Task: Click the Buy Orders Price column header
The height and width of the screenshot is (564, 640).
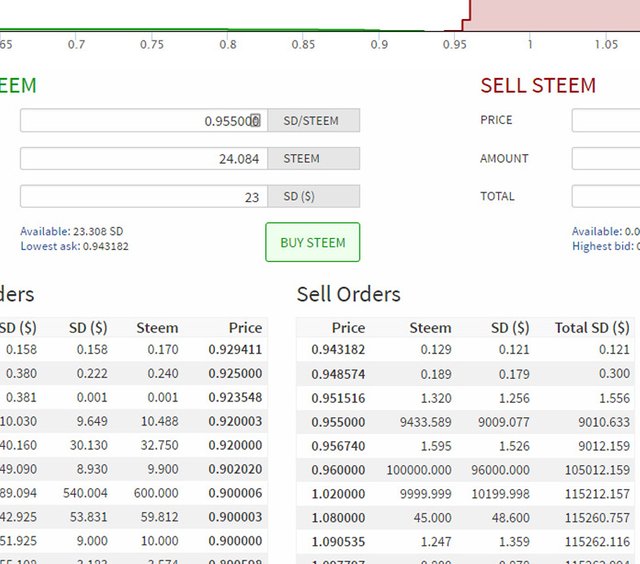Action: click(x=245, y=328)
